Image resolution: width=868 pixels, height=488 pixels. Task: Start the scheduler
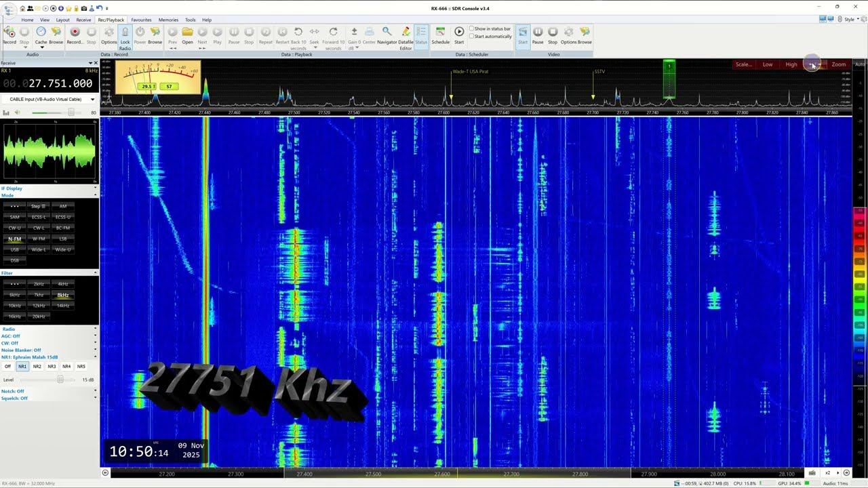pos(459,35)
